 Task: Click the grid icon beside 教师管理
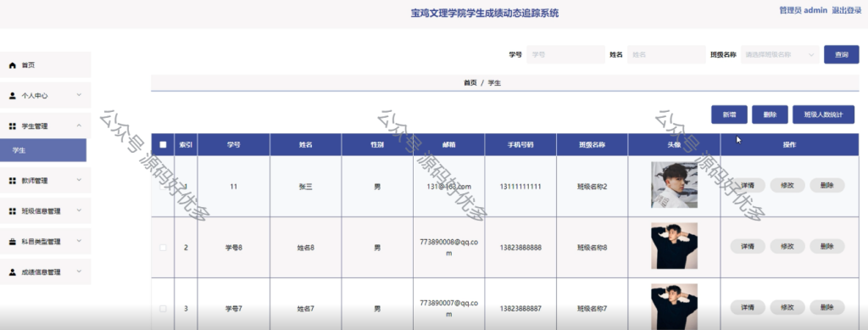(x=13, y=181)
